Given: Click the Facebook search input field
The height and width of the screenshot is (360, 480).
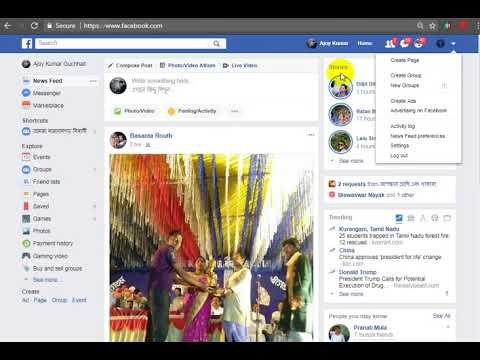Looking at the screenshot, I should (123, 43).
